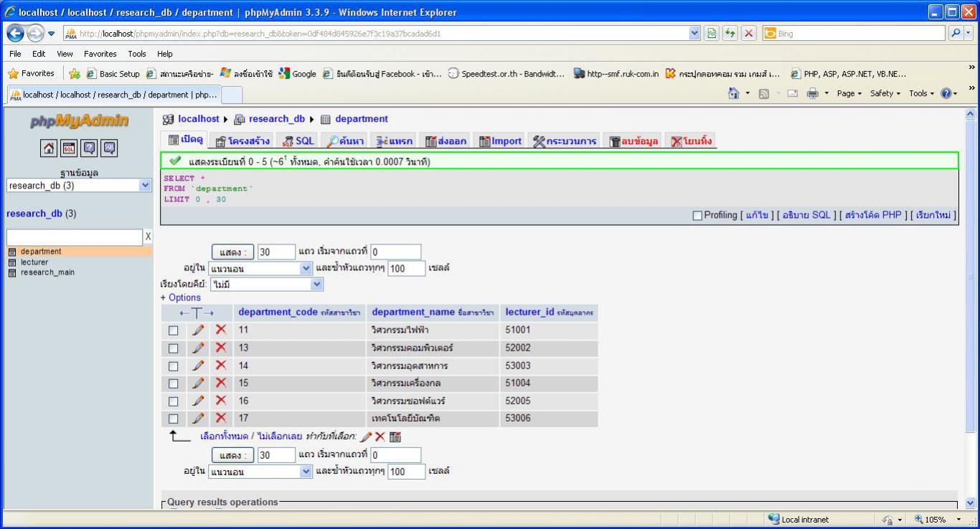
Task: Delete row with department_code 17
Action: (221, 418)
